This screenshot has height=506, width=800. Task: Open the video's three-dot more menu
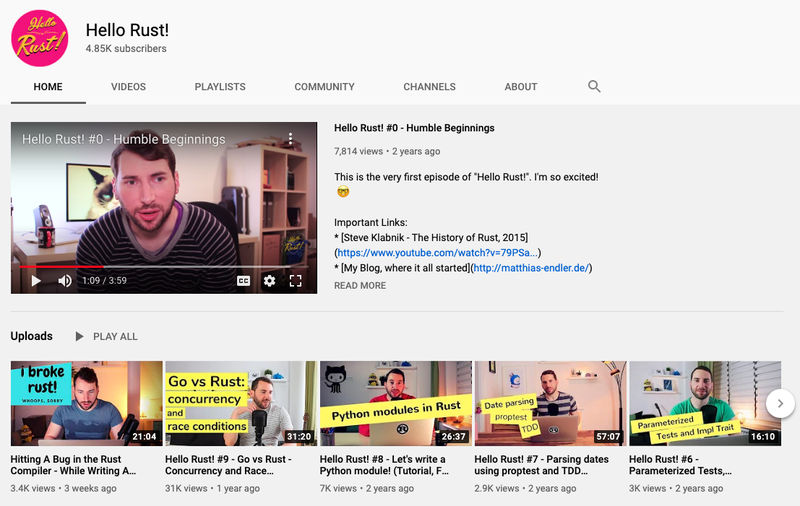[x=291, y=139]
